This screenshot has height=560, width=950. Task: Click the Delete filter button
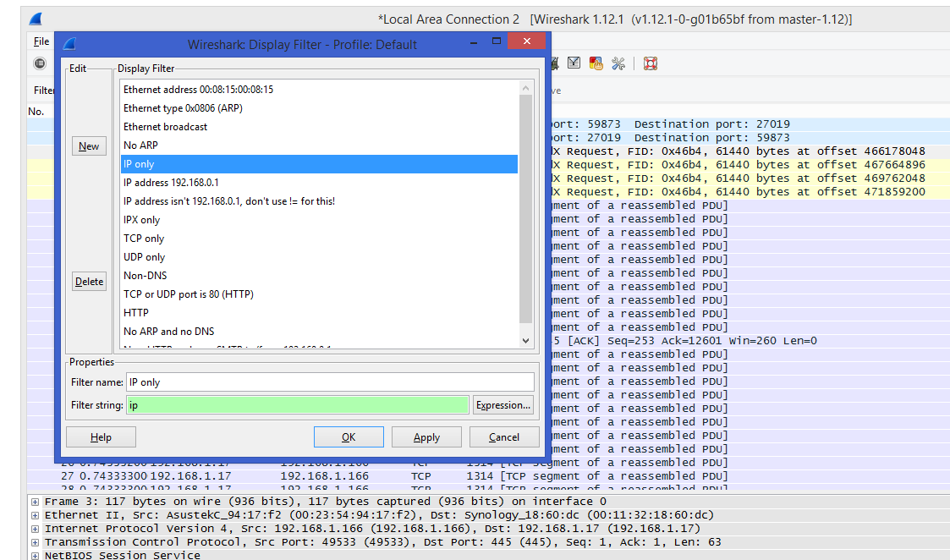[x=89, y=281]
